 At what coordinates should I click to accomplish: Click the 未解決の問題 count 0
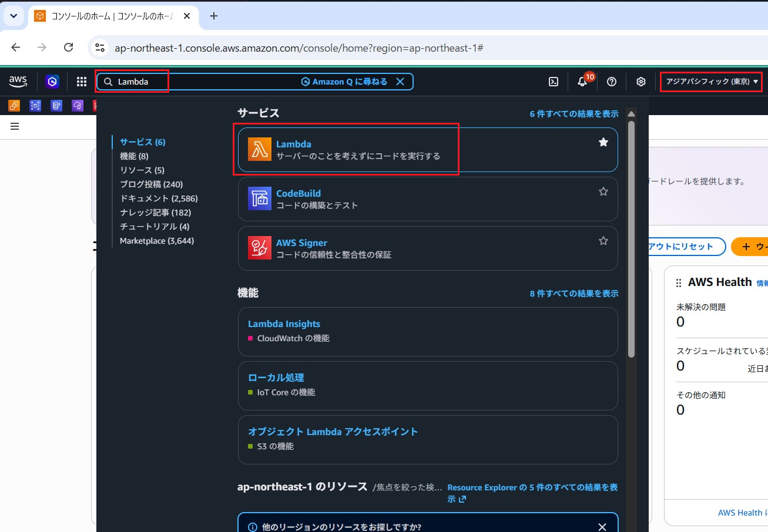click(680, 321)
